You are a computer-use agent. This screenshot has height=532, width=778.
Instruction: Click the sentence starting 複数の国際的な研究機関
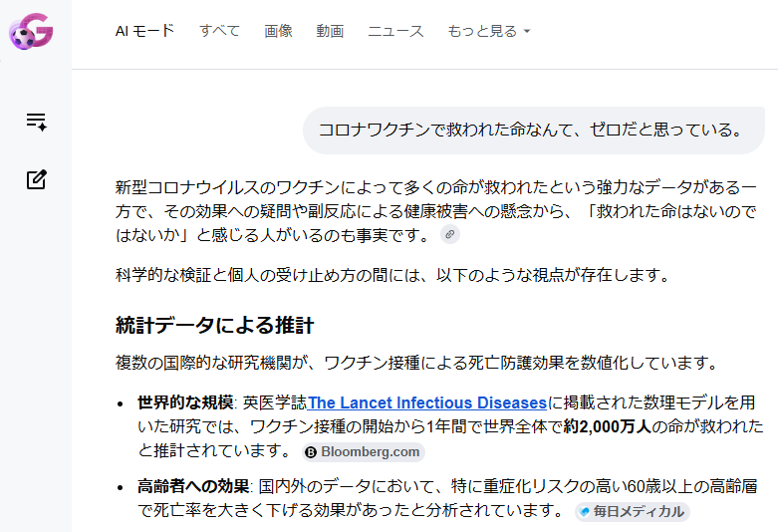click(x=417, y=363)
